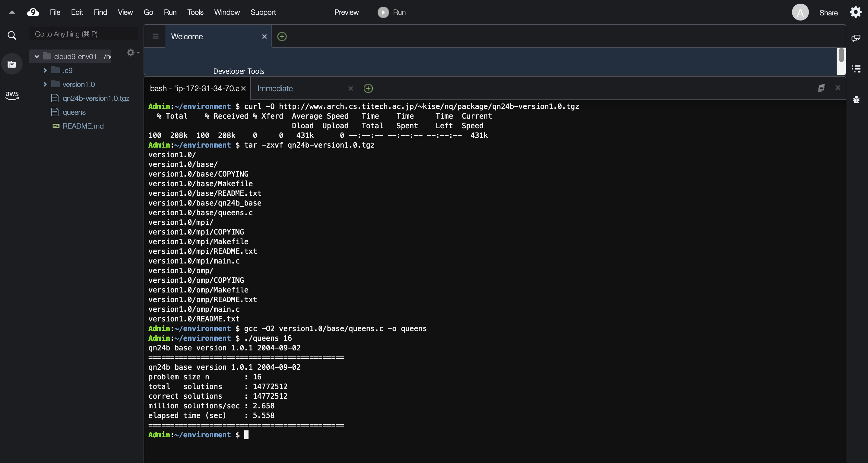
Task: Add a new terminal tab with plus icon
Action: coord(368,88)
